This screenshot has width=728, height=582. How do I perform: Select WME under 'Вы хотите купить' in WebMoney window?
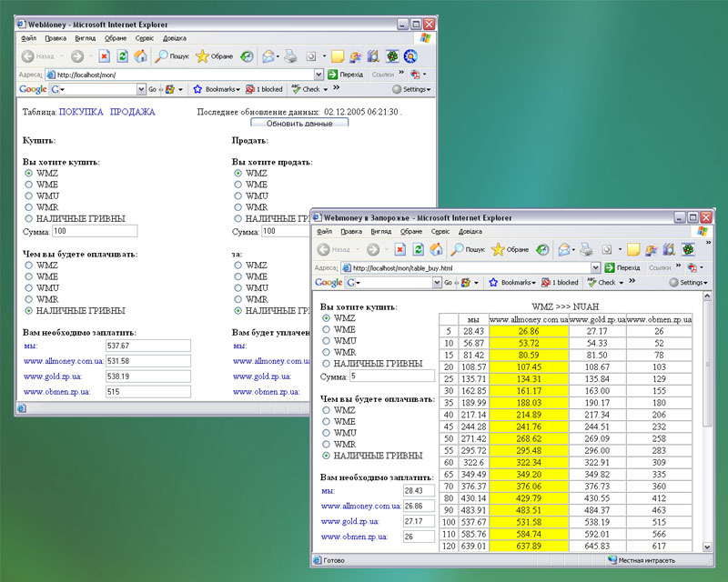click(x=29, y=185)
